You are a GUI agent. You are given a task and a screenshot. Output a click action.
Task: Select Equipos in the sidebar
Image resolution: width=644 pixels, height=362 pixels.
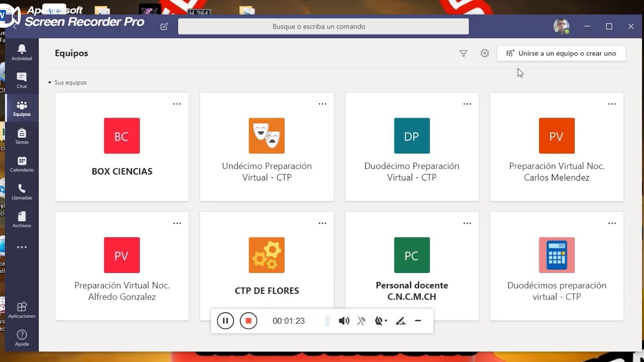pos(22,108)
